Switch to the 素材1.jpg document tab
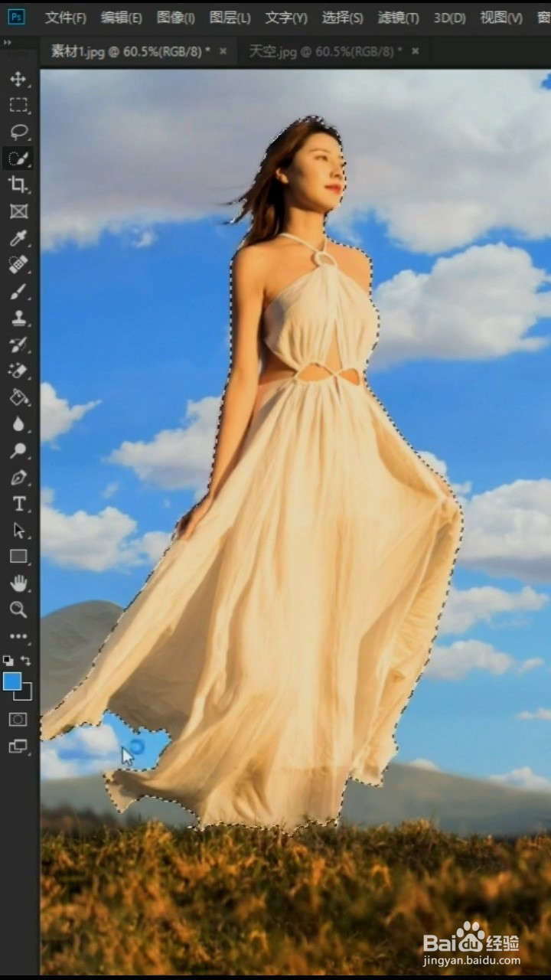The height and width of the screenshot is (980, 551). (x=130, y=51)
